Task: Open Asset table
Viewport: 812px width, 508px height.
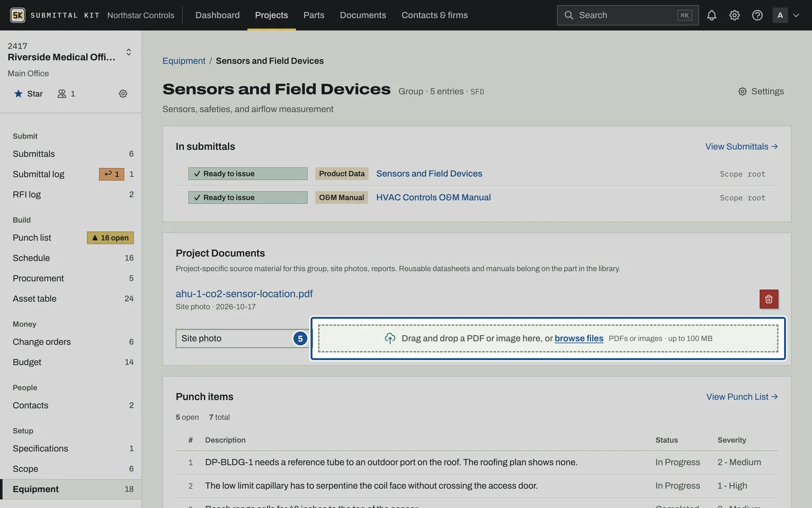Action: tap(71, 299)
